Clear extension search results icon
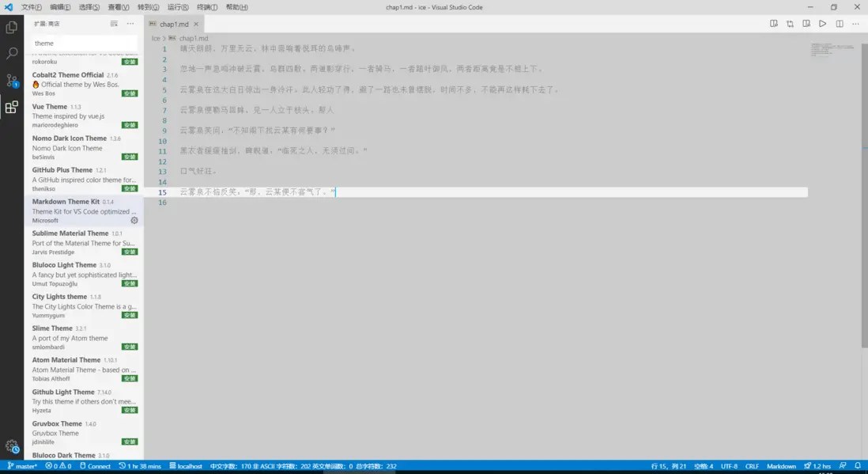The image size is (868, 474). 114,24
